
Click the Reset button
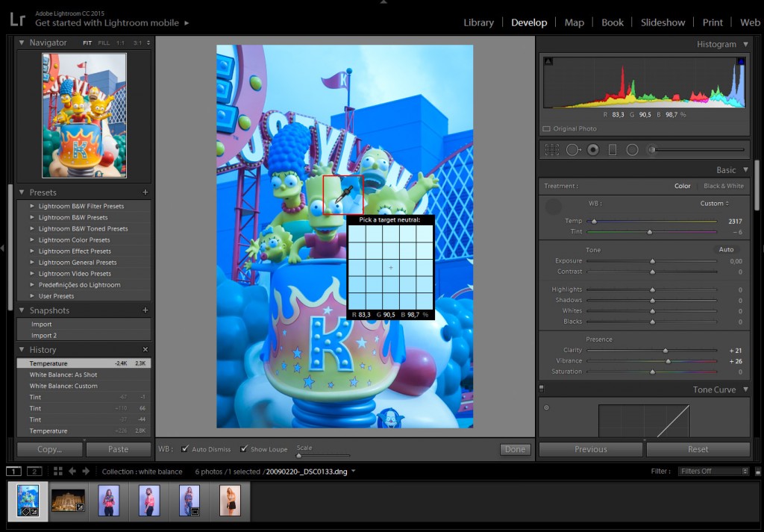coord(698,449)
